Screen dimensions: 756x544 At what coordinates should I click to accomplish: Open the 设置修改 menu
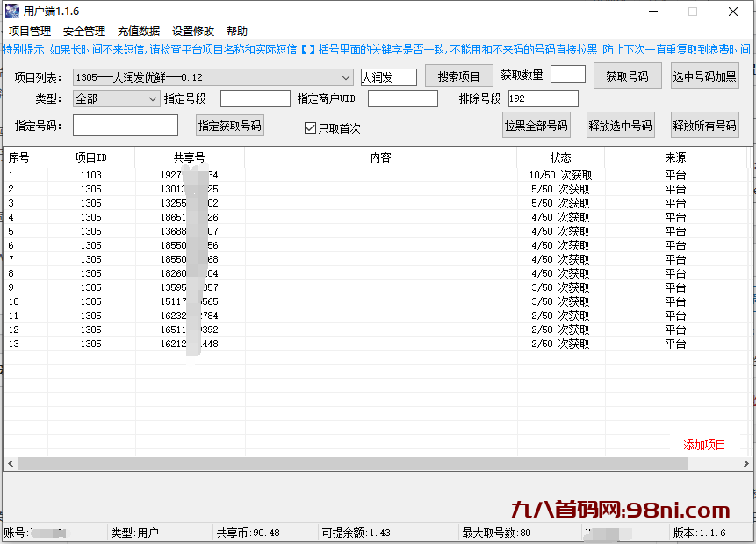[x=193, y=30]
